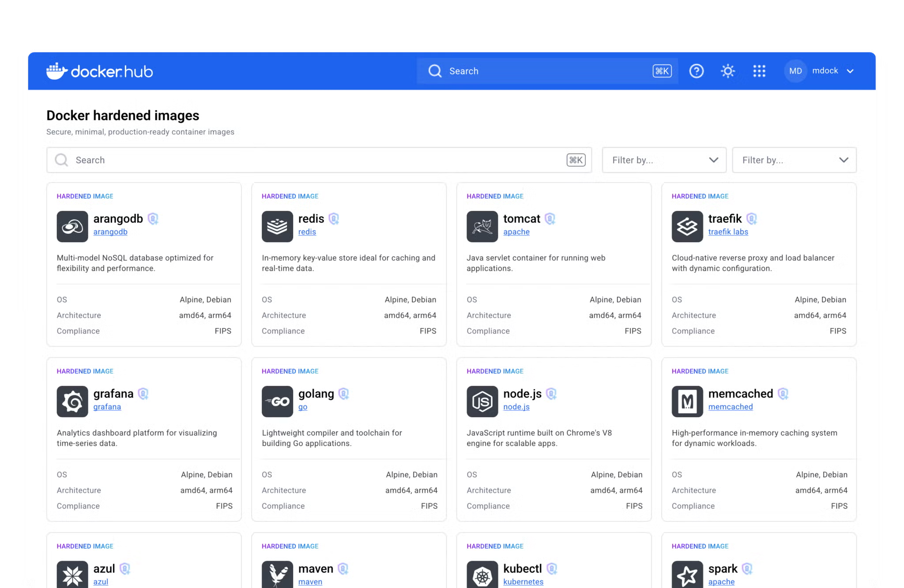Toggle the light/dark mode sun icon

pos(727,71)
